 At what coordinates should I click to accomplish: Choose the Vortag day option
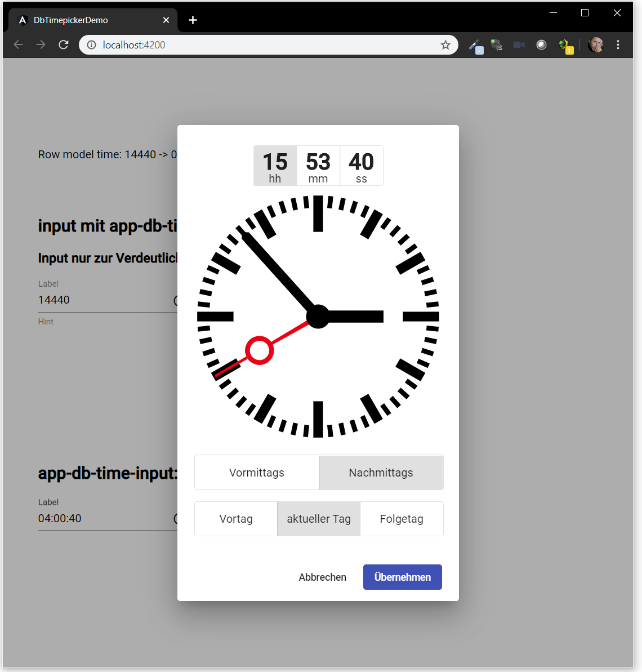[x=236, y=519]
